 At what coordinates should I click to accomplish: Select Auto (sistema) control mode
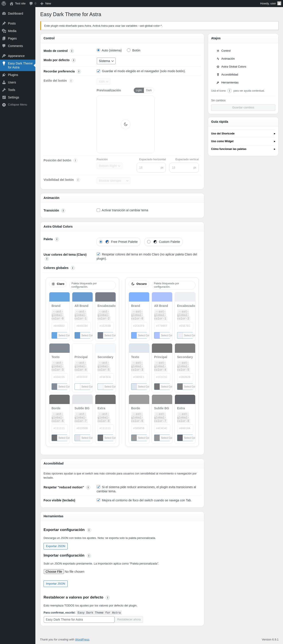98,50
